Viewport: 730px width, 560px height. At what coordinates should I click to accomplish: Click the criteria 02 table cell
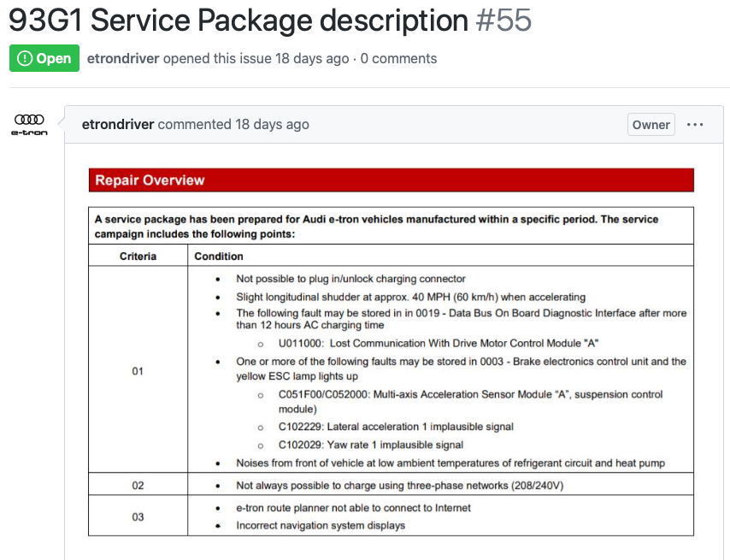coord(138,483)
